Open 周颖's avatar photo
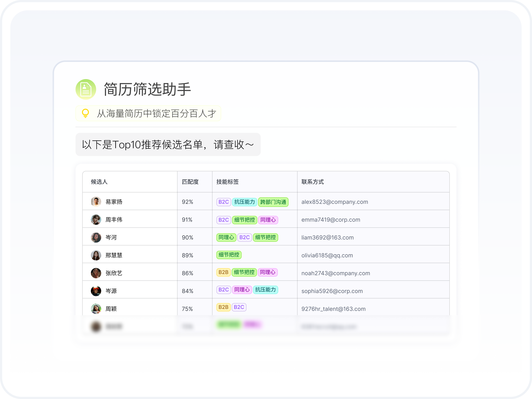 (x=96, y=309)
